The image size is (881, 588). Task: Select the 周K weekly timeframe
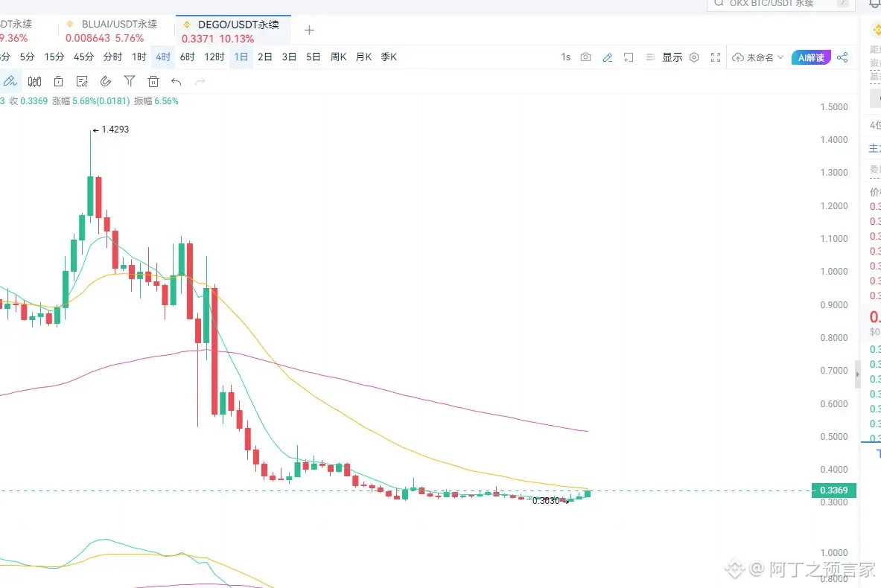(x=338, y=57)
